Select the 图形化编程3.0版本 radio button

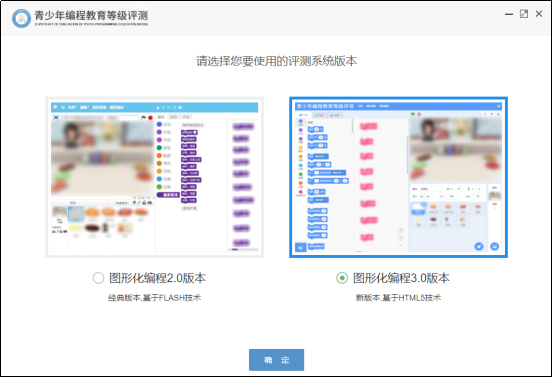pos(342,278)
